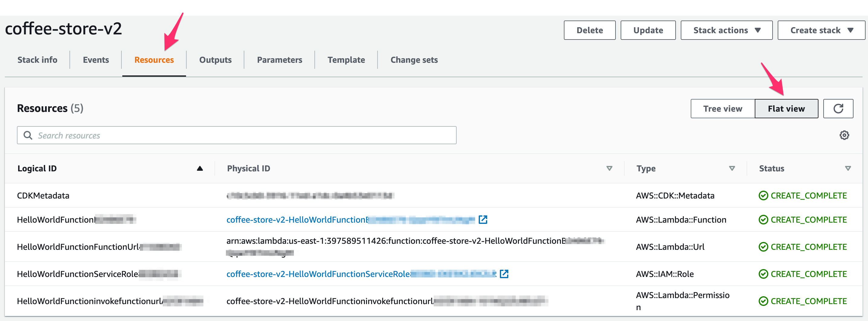Click AWS::Lambda::Url row status check icon
The image size is (868, 321).
click(763, 247)
